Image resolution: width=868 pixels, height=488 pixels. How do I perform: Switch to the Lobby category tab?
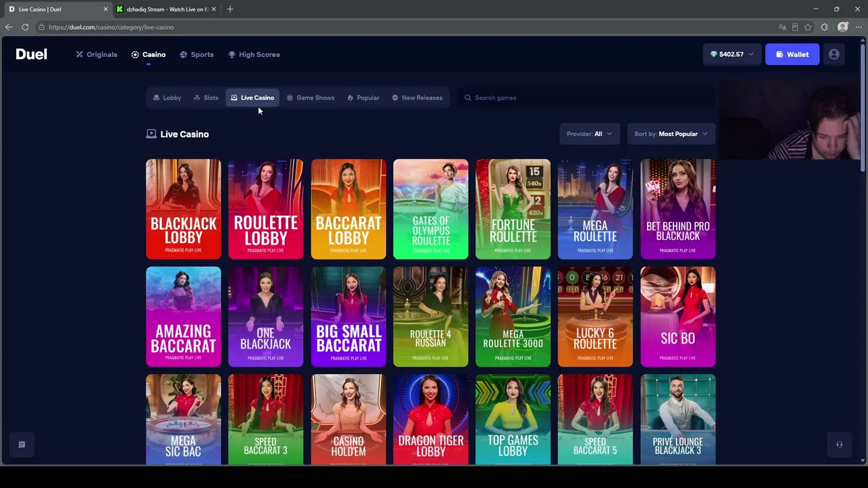pyautogui.click(x=167, y=98)
